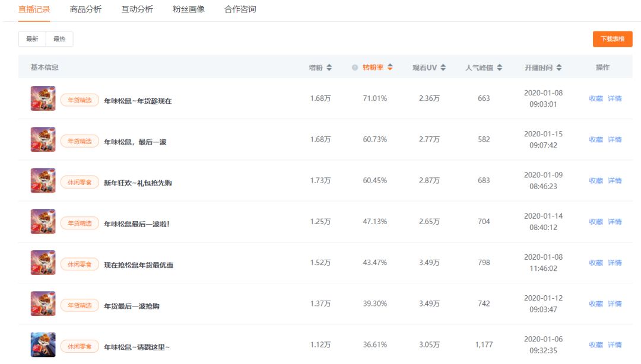The image size is (641, 364).
Task: Click title 现在抢松鼠年货最优惠
Action: [x=138, y=265]
